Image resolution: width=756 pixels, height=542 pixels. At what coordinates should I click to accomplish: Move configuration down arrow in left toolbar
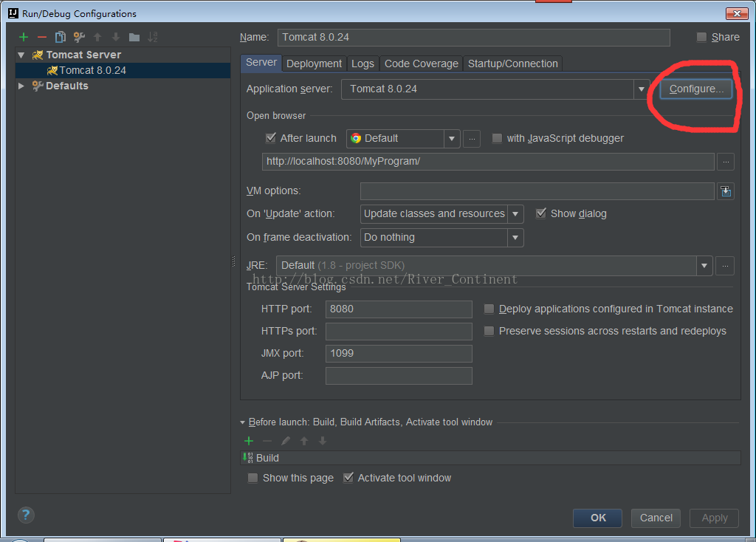(116, 37)
